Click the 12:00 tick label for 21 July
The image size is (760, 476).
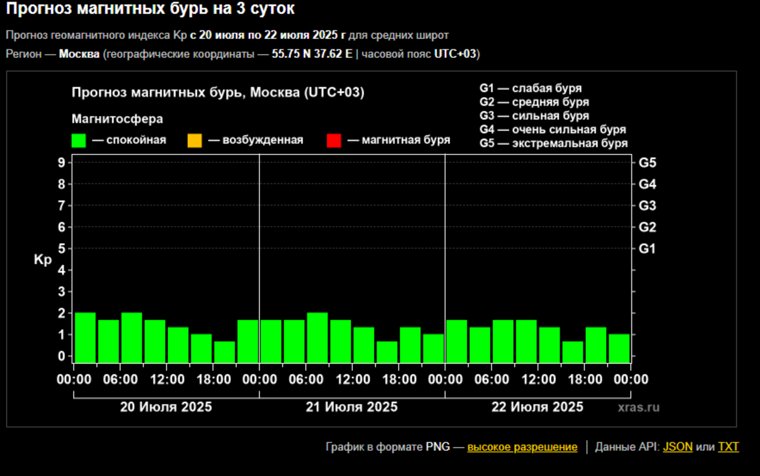(x=353, y=379)
